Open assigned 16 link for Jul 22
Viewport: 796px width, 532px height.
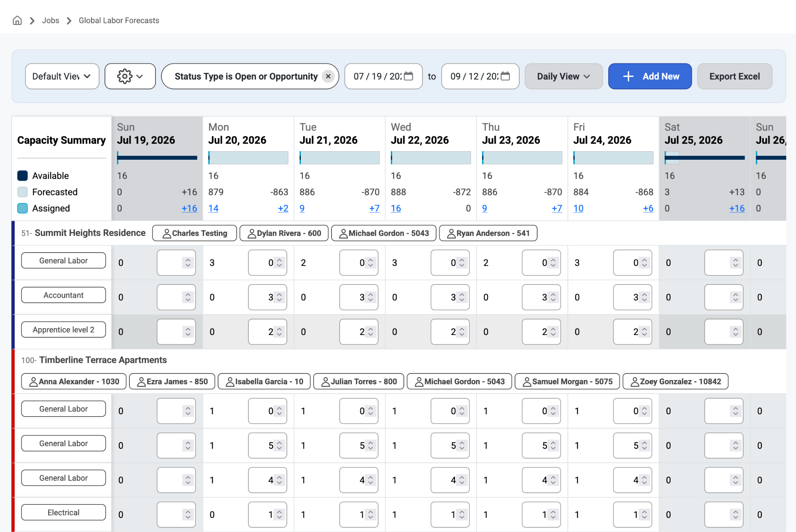pos(396,208)
